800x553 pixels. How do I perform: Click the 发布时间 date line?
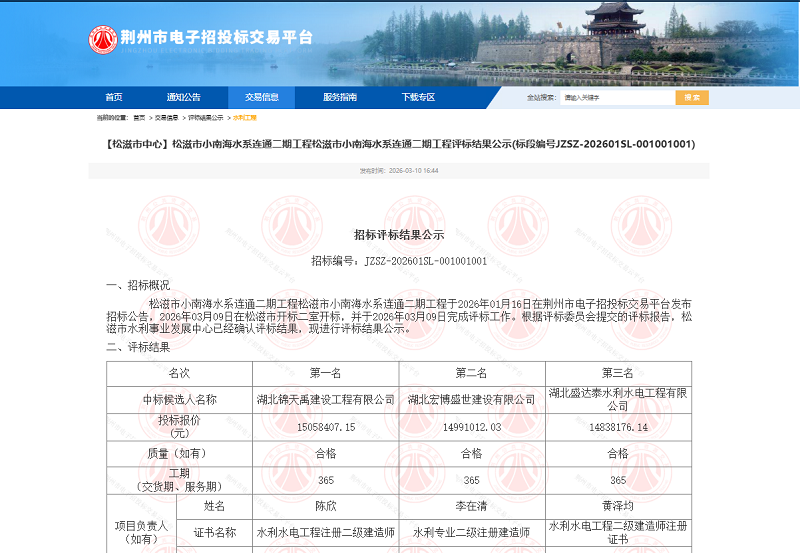click(399, 171)
